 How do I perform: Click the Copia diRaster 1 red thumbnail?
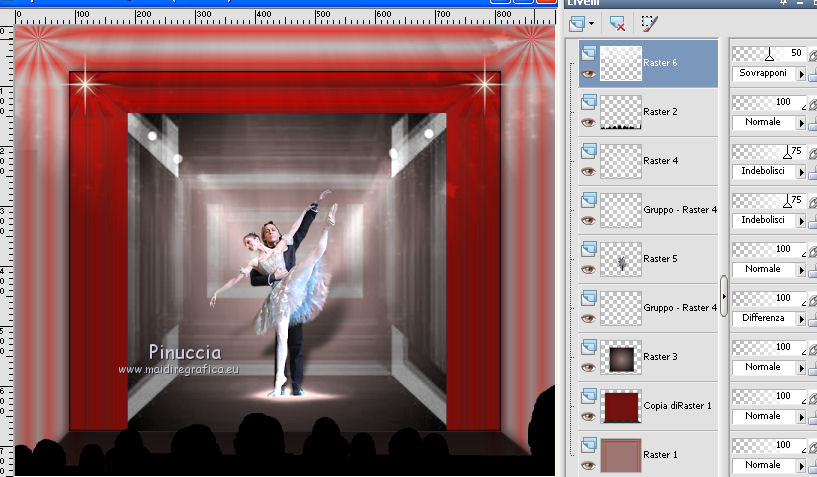pos(621,406)
